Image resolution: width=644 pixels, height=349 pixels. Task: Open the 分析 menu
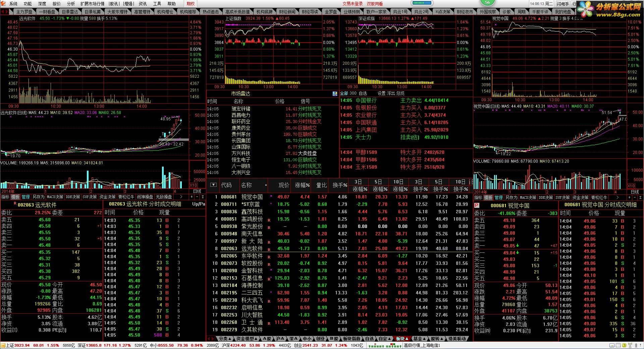[x=71, y=4]
